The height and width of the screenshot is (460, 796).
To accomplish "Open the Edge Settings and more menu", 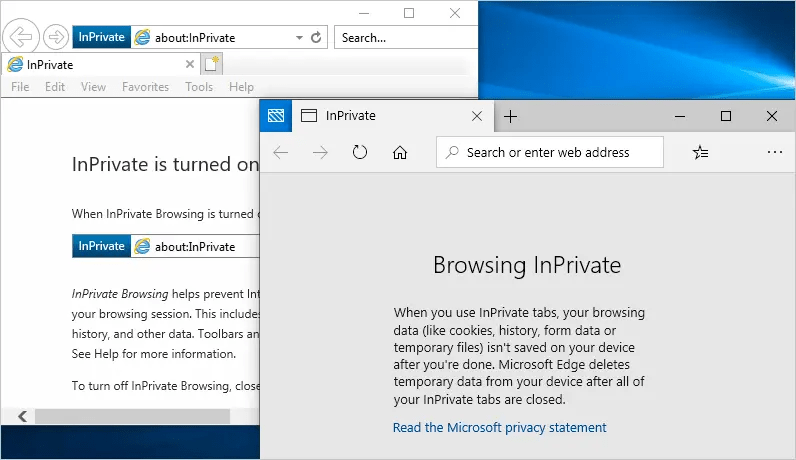I will coord(775,152).
